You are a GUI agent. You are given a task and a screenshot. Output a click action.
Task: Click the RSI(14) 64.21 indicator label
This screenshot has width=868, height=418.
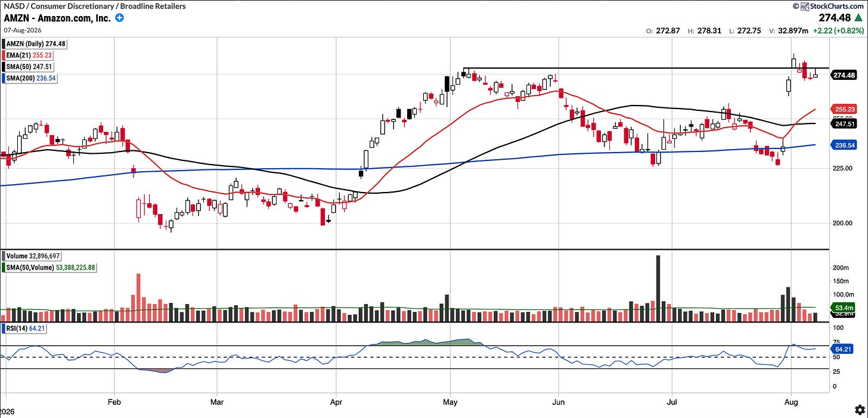click(24, 329)
